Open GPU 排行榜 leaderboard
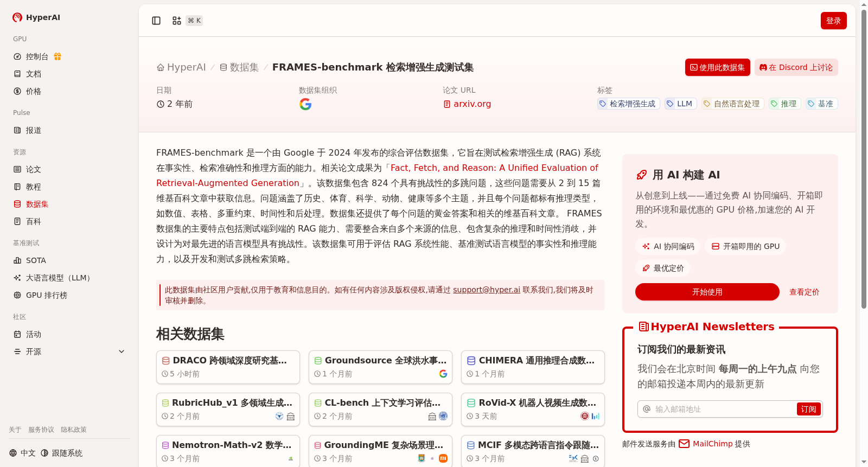868x467 pixels. (x=69, y=295)
